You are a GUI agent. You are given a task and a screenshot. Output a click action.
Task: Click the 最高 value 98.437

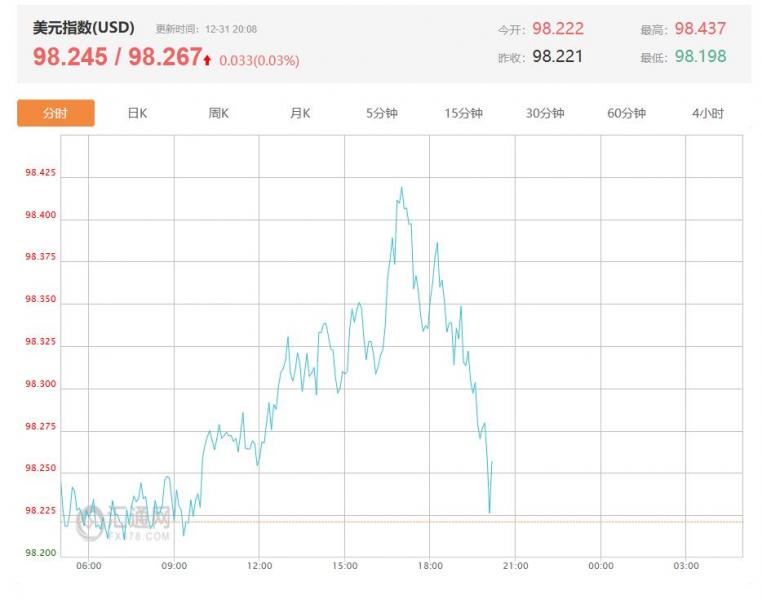[700, 29]
